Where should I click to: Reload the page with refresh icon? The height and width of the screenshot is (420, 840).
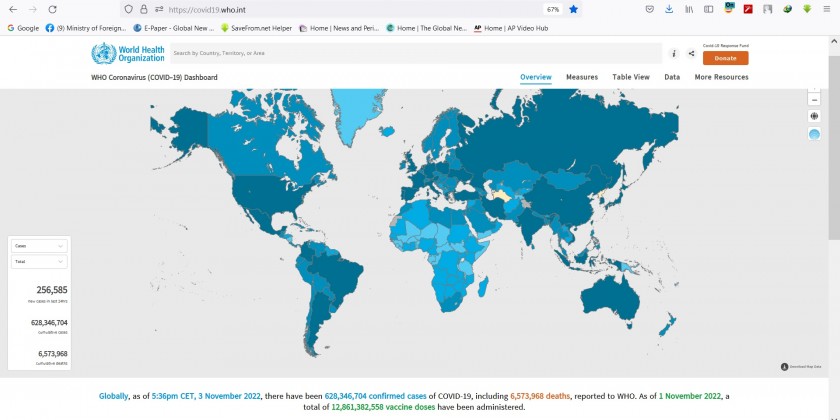click(52, 9)
